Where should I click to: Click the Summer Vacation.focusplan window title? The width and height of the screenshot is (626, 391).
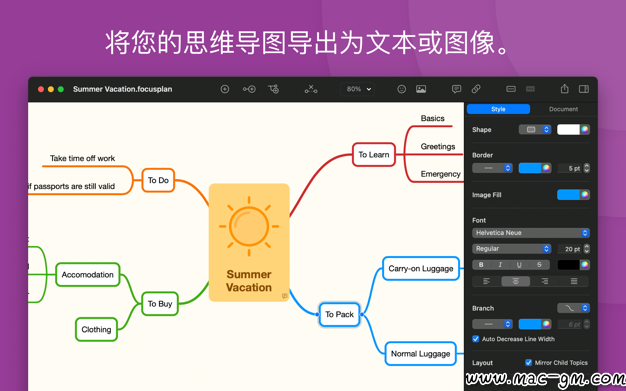123,89
